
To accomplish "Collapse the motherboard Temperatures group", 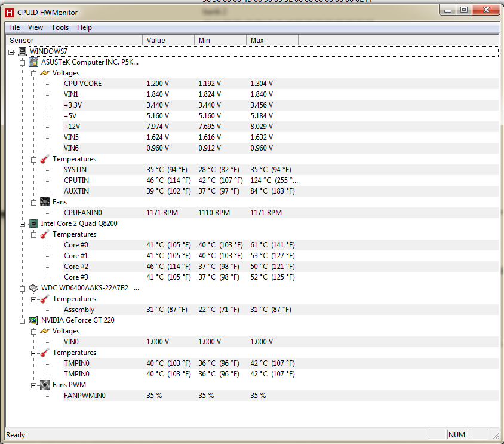I will click(34, 159).
